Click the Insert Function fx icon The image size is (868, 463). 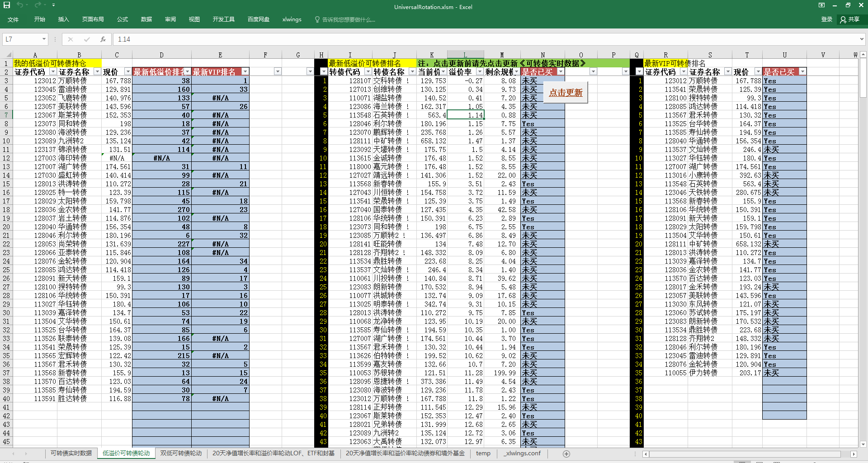[103, 39]
